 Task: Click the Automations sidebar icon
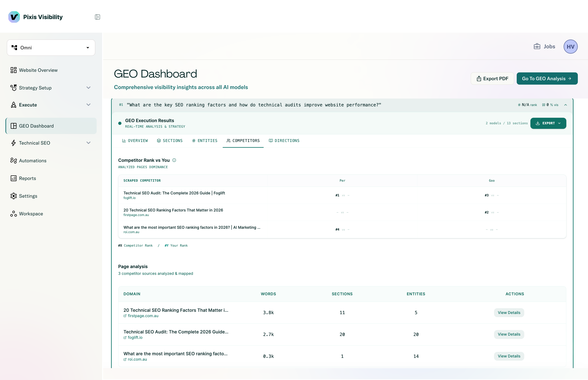tap(14, 161)
